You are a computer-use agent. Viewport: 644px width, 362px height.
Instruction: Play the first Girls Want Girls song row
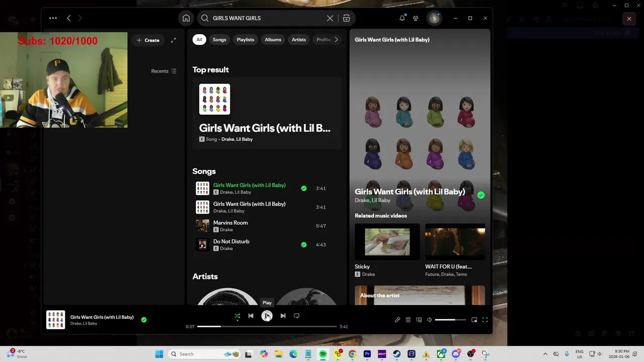[266, 189]
